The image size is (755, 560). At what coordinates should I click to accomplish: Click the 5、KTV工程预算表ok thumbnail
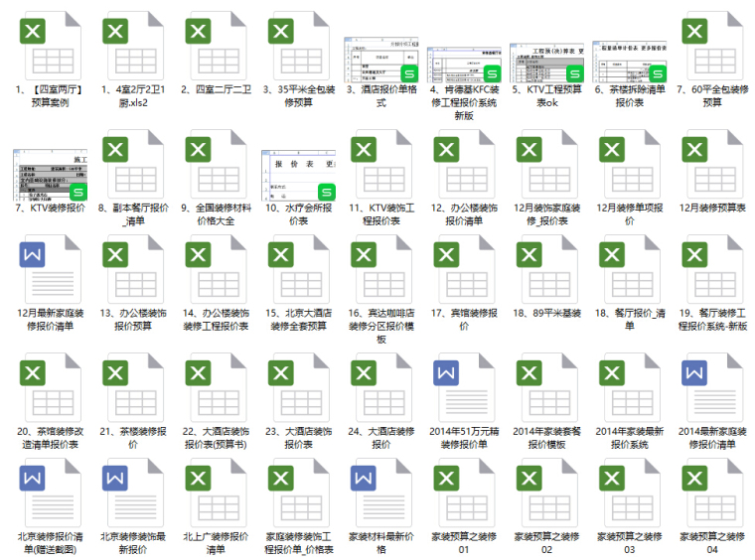click(547, 63)
